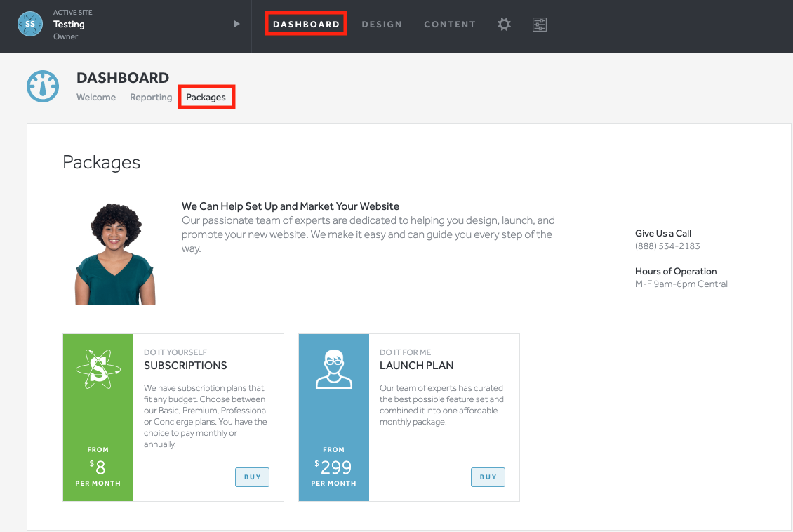Open the Design top menu
Viewport: 793px width, 532px height.
(x=382, y=25)
